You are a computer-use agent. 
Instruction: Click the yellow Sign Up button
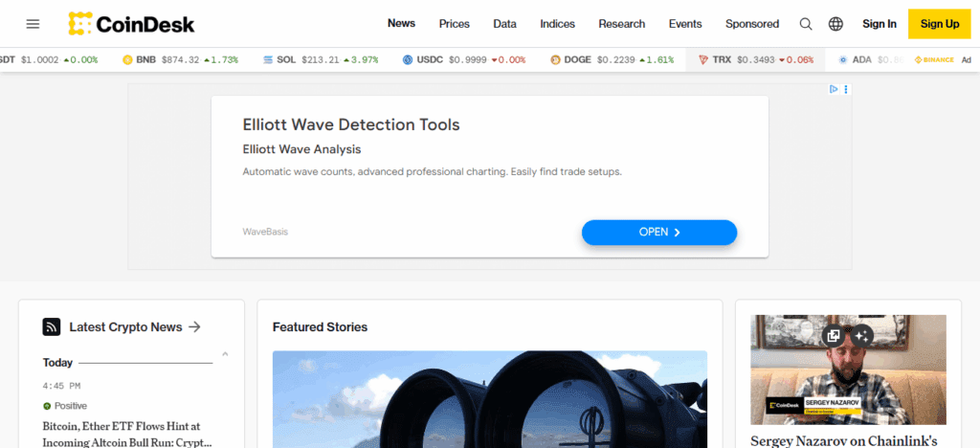click(x=940, y=24)
